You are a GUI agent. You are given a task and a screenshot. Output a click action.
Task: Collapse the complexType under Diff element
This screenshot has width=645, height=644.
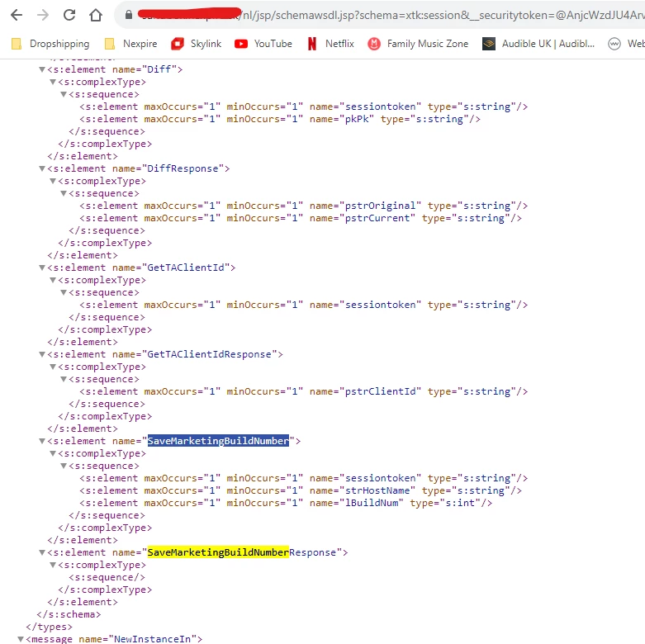[x=53, y=82]
